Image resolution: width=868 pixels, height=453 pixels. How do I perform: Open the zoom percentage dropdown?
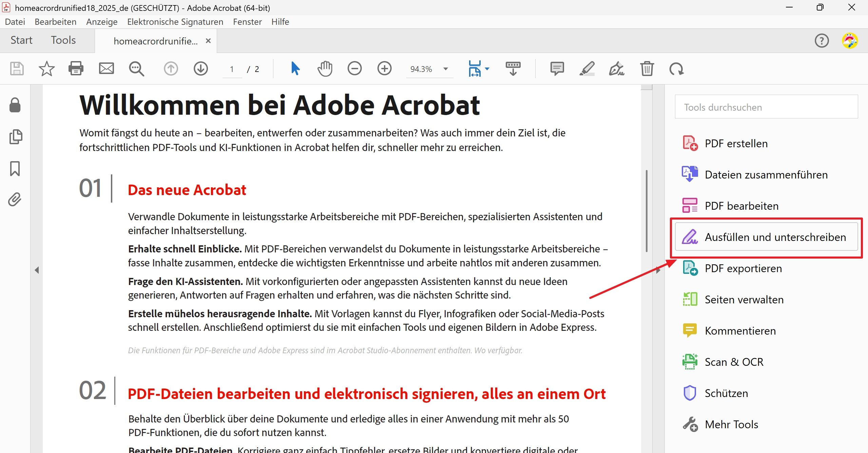point(445,69)
